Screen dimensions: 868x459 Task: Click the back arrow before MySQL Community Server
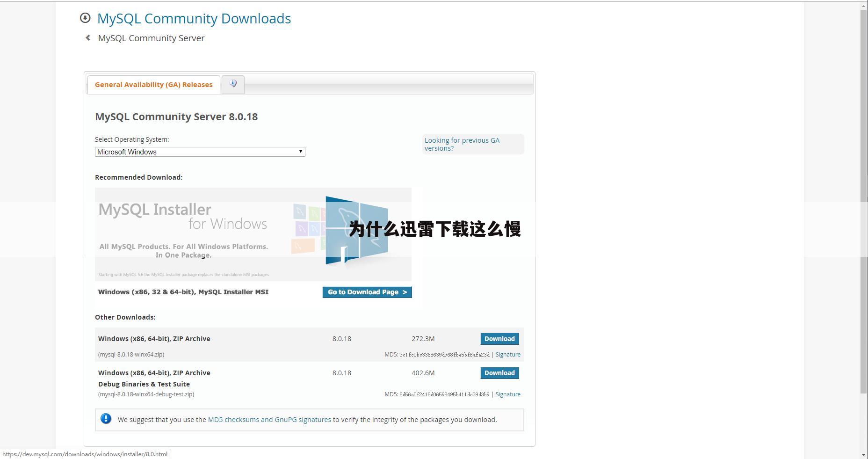pyautogui.click(x=88, y=38)
